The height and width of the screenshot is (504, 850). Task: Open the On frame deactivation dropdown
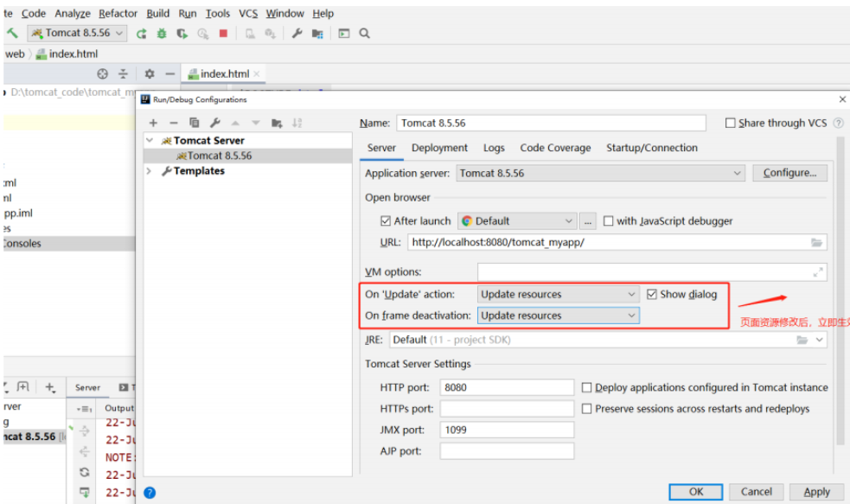pos(559,316)
